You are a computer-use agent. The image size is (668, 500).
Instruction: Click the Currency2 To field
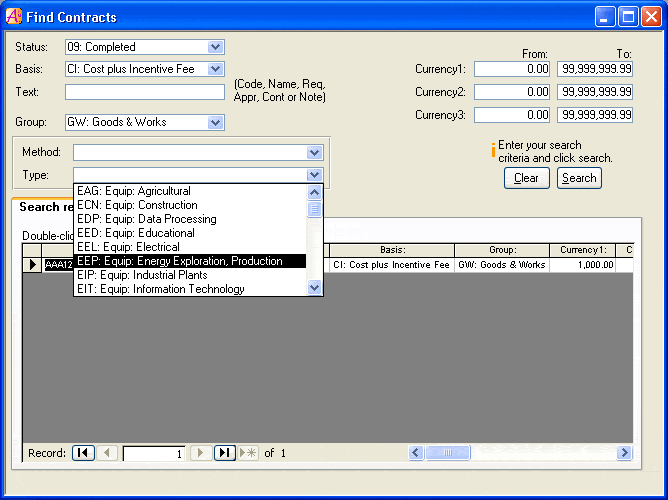coord(595,92)
